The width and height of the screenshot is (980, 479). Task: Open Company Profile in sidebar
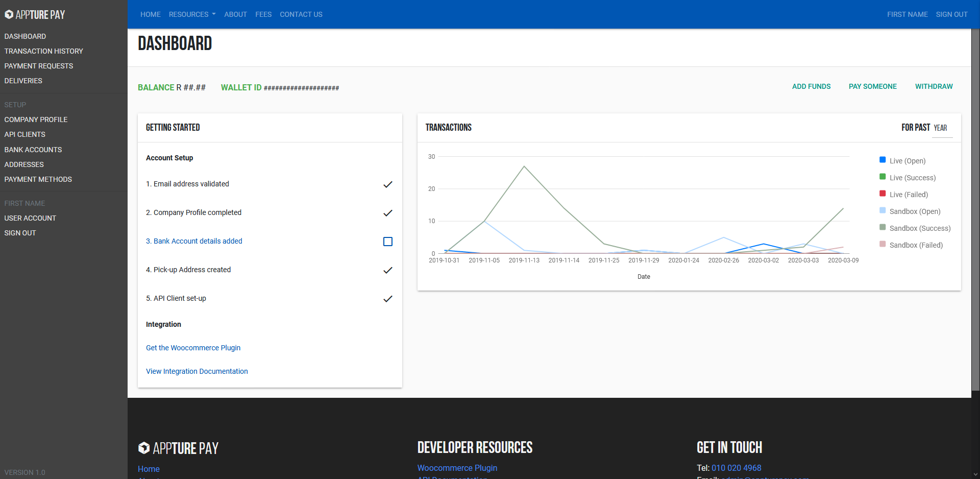point(36,119)
